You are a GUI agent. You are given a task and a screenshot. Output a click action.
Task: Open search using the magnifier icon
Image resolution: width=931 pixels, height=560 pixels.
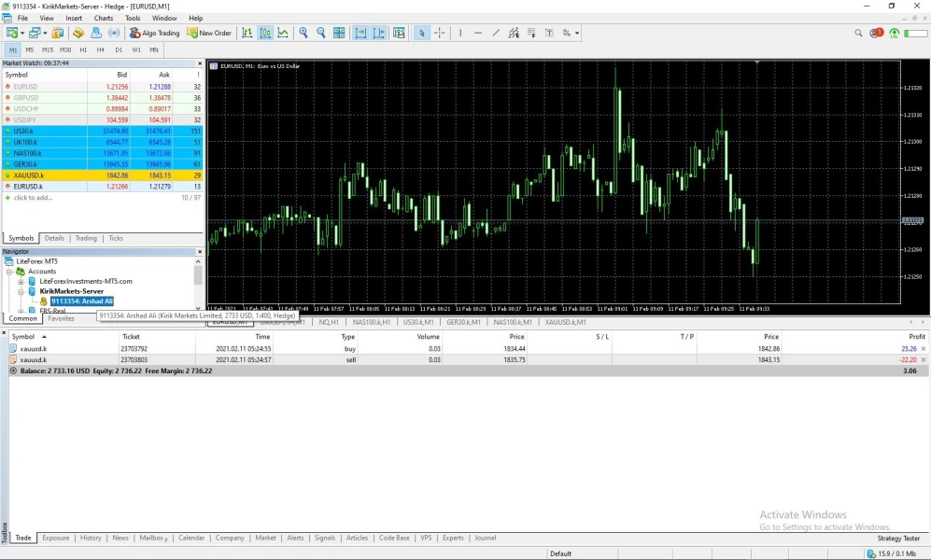pyautogui.click(x=858, y=33)
